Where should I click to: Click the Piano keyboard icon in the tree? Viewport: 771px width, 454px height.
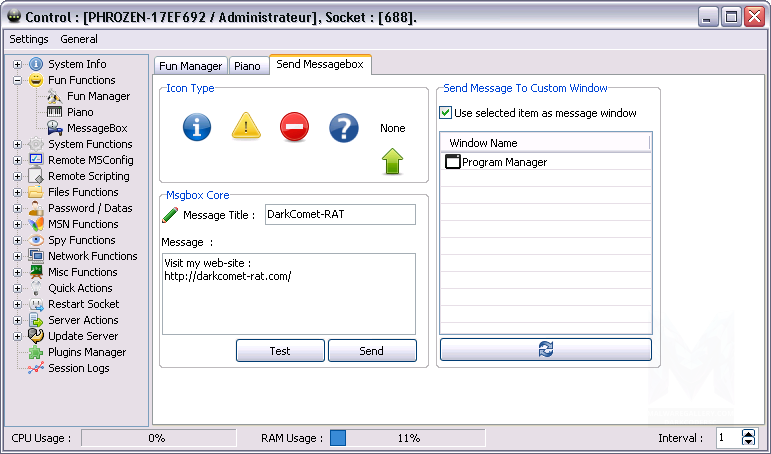54,112
